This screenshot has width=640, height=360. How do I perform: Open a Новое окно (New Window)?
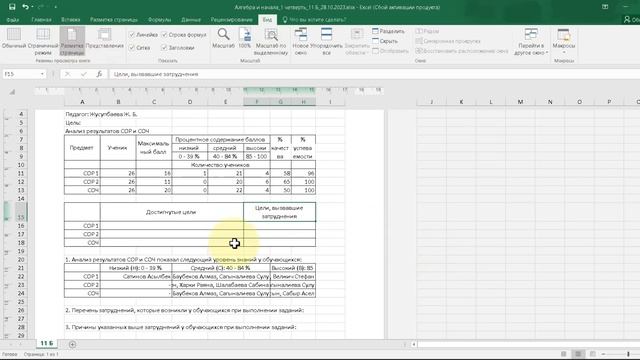[x=300, y=41]
